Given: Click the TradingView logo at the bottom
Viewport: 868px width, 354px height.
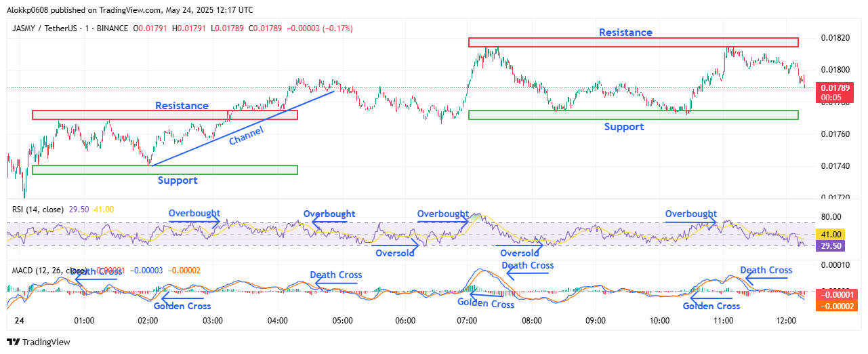Looking at the screenshot, I should coord(39,342).
